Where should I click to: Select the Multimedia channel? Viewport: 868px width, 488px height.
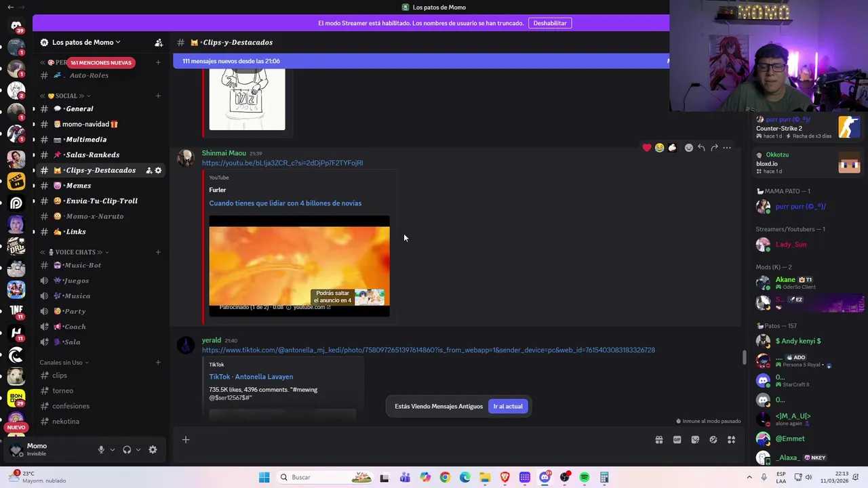click(100, 140)
